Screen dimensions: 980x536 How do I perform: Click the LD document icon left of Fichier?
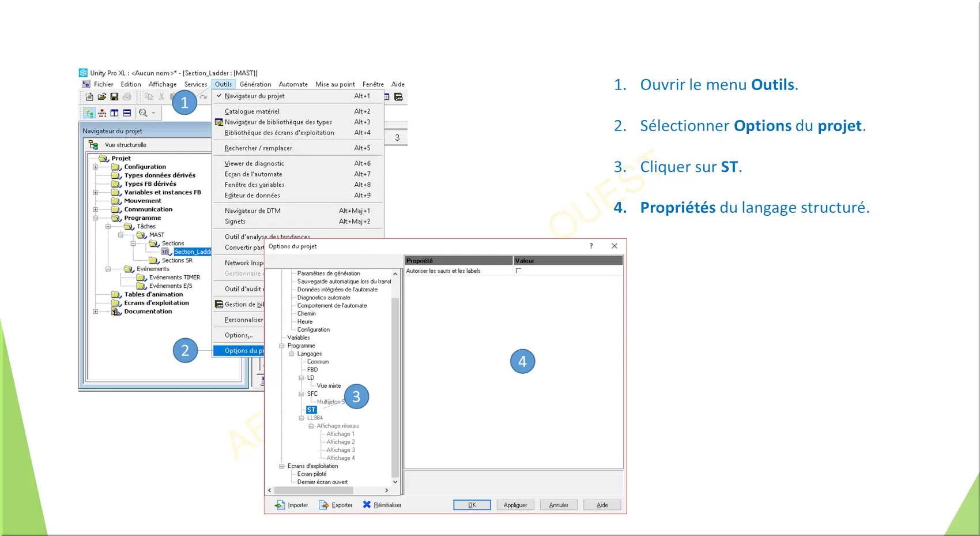[x=86, y=84]
